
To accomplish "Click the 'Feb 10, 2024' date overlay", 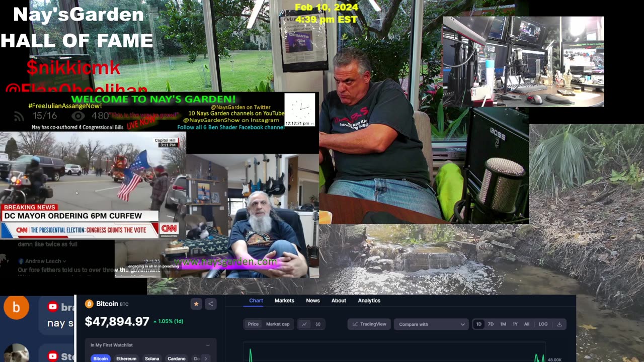I will pyautogui.click(x=327, y=7).
